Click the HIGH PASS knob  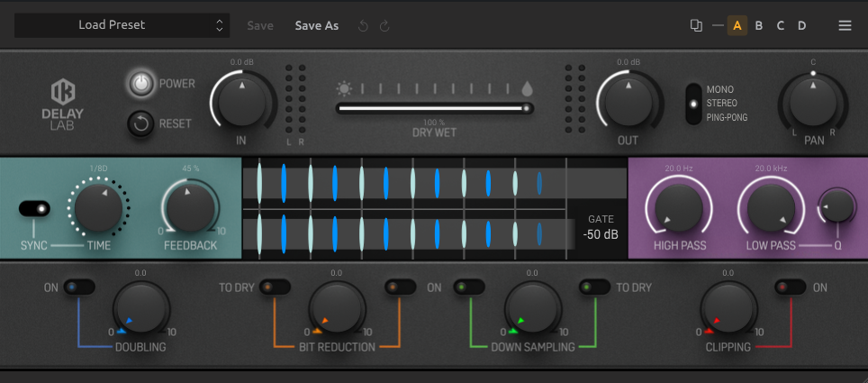click(679, 208)
